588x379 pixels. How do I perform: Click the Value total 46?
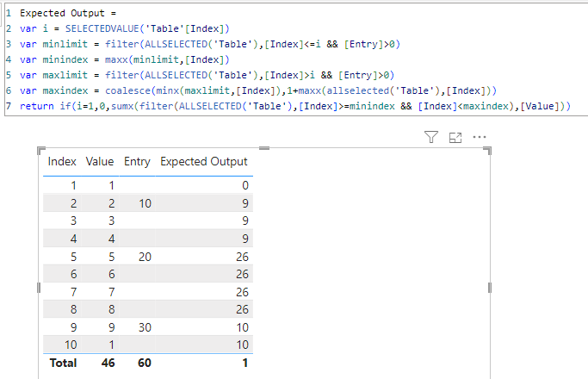click(x=108, y=363)
